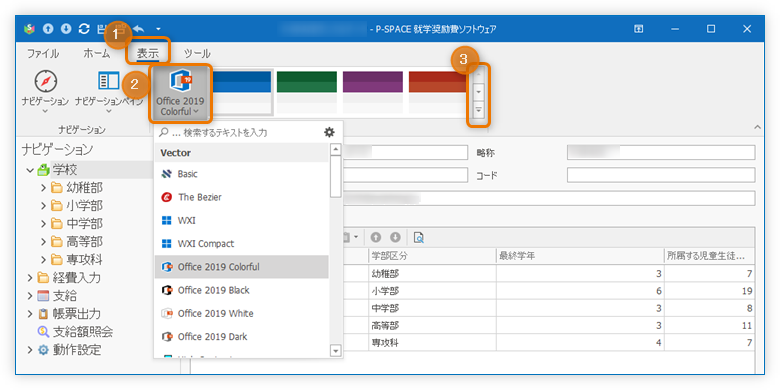The width and height of the screenshot is (780, 390).
Task: Select the 幼稚部 cell in table
Action: click(432, 273)
